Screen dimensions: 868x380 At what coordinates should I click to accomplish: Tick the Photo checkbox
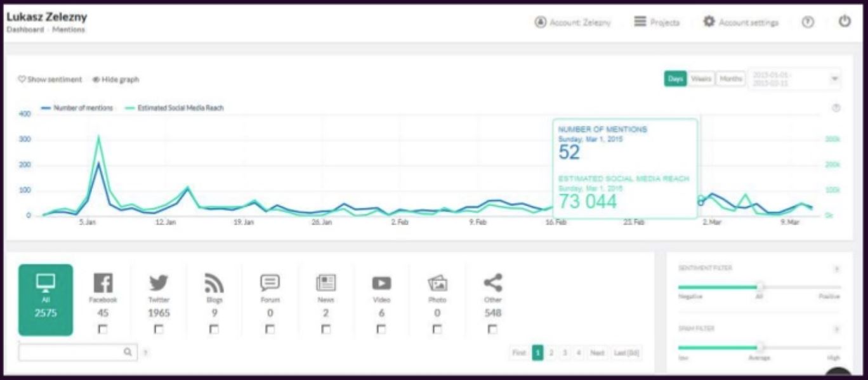(437, 329)
